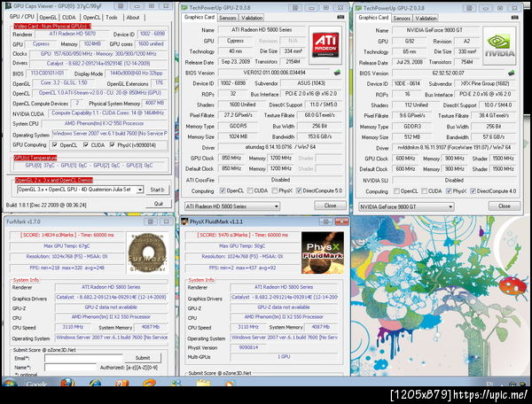Click Quit button in GPU Caps Viewer

click(159, 204)
